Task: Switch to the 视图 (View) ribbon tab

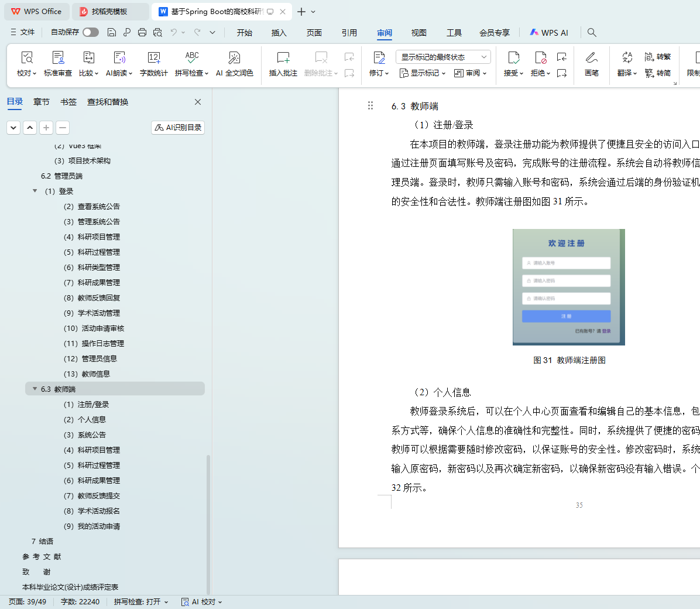Action: pos(418,33)
